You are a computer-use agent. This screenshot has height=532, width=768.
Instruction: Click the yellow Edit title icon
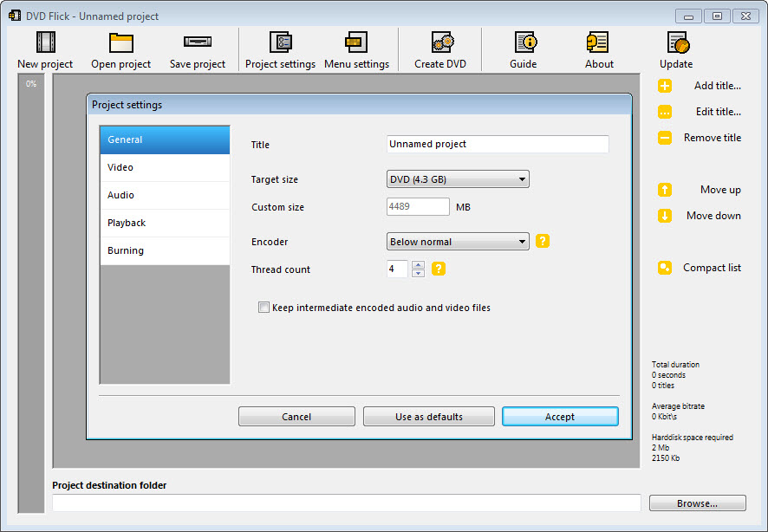665,112
